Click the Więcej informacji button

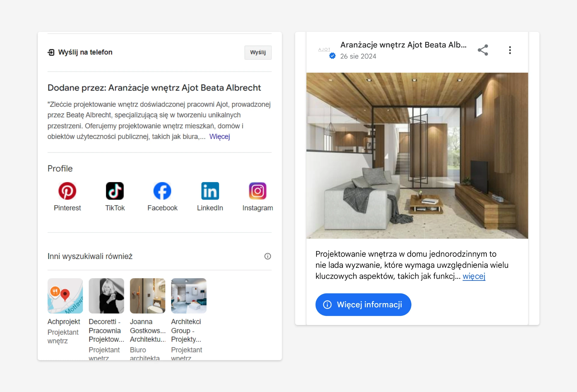click(x=363, y=305)
